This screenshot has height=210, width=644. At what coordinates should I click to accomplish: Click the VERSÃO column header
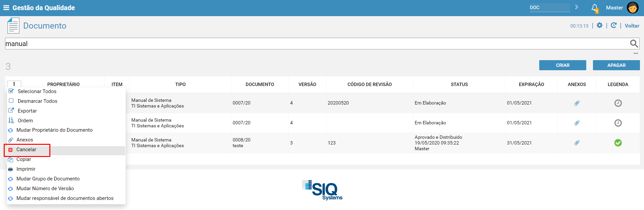click(x=307, y=84)
